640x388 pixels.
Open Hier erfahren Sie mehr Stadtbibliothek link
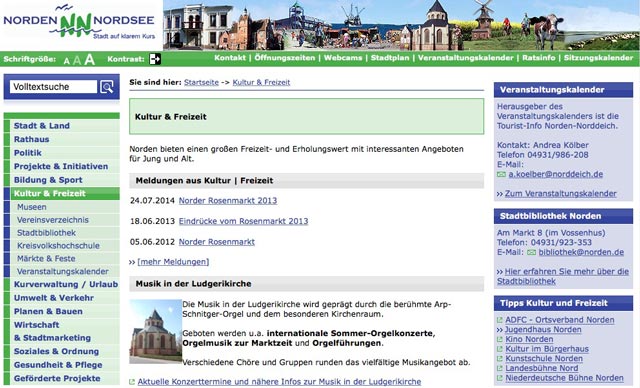[563, 277]
